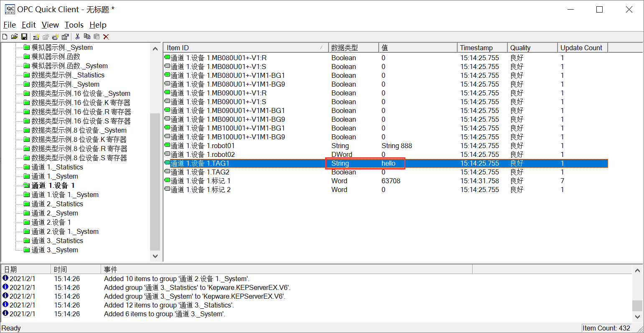Select item 通道 1.设备 1.MB100U01+-V1M1-BG9
This screenshot has width=644, height=333.
coord(228,137)
